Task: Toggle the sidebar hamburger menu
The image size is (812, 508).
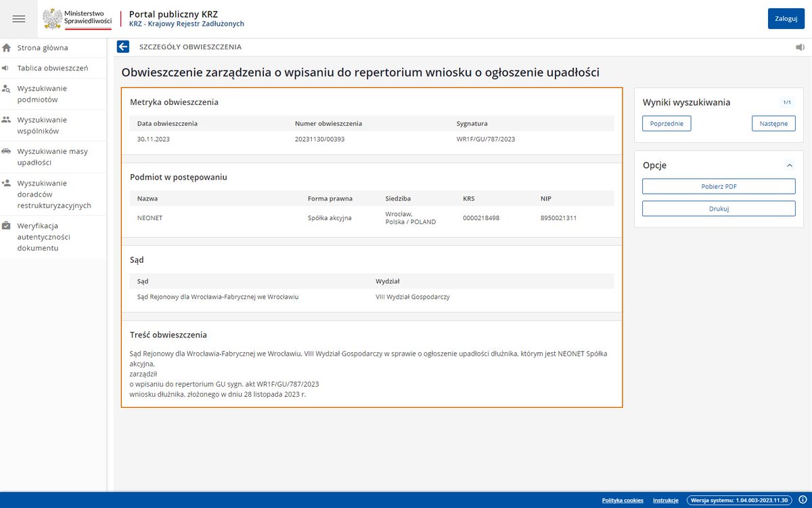Action: click(x=18, y=18)
